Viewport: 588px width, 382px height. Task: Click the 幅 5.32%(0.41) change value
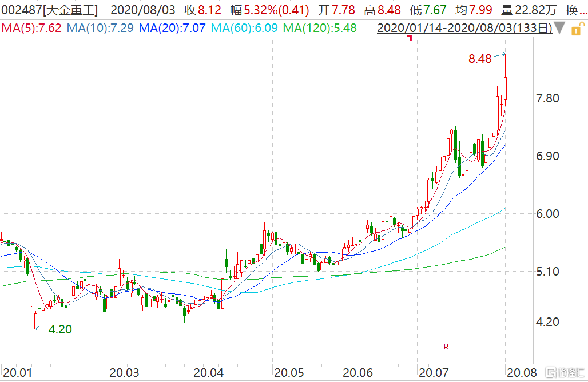(269, 10)
